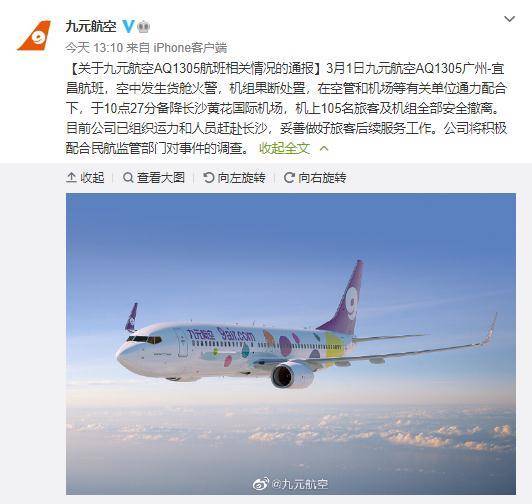The width and height of the screenshot is (532, 504).
Task: Collapse full text via 收起全文
Action: pos(284,148)
